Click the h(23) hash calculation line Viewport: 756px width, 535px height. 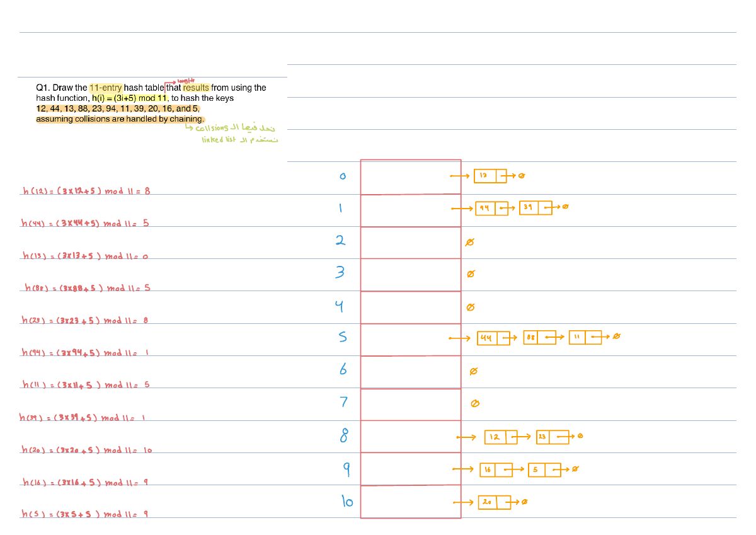point(85,320)
